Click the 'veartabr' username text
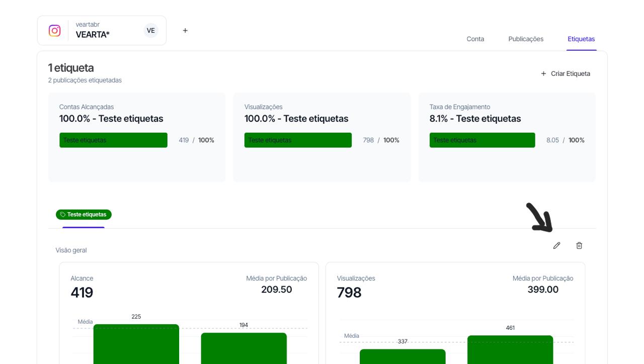This screenshot has height=364, width=644. (x=88, y=25)
